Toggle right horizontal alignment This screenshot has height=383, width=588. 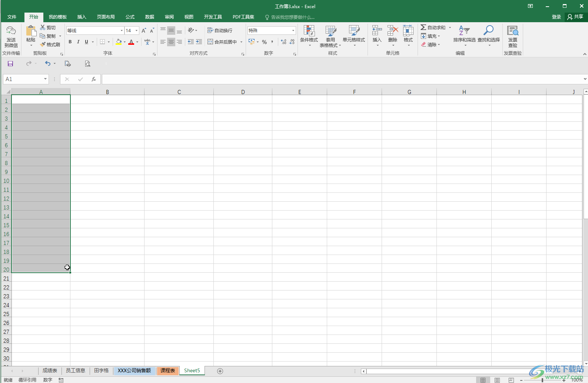179,42
